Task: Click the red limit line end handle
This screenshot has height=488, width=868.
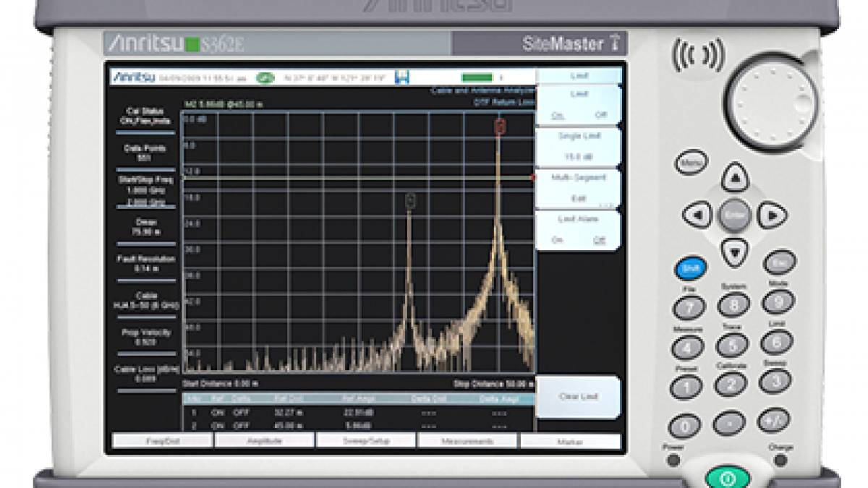Action: (533, 177)
